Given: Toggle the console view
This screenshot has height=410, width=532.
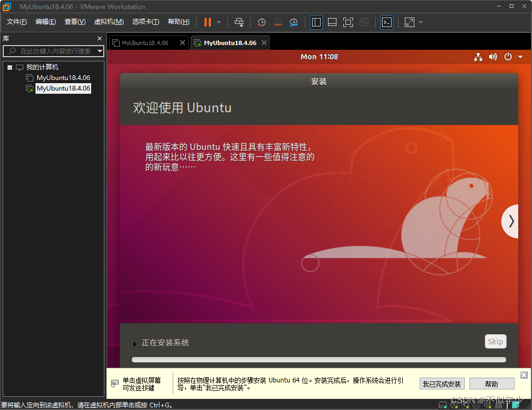Looking at the screenshot, I should [387, 22].
